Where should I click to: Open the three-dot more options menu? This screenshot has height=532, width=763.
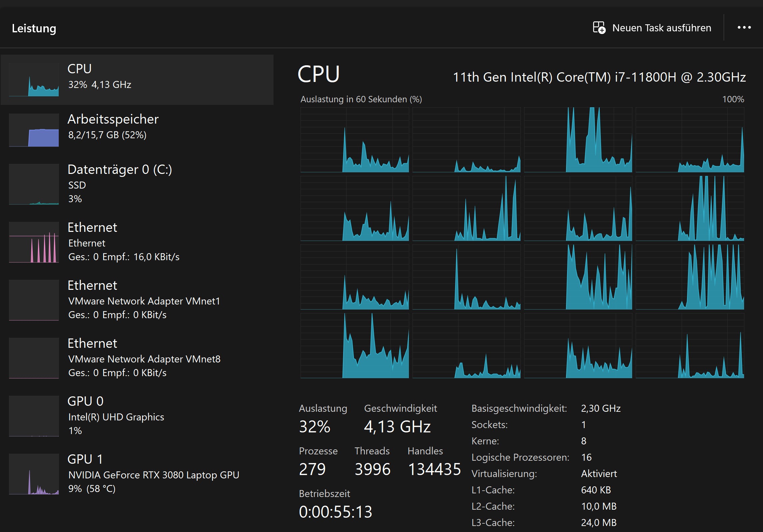744,28
